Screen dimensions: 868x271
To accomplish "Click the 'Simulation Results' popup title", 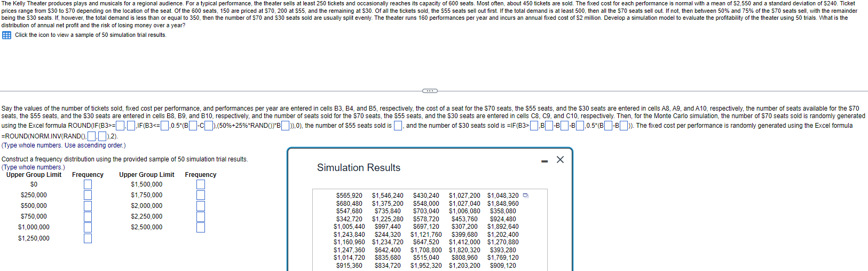I will (x=359, y=168).
